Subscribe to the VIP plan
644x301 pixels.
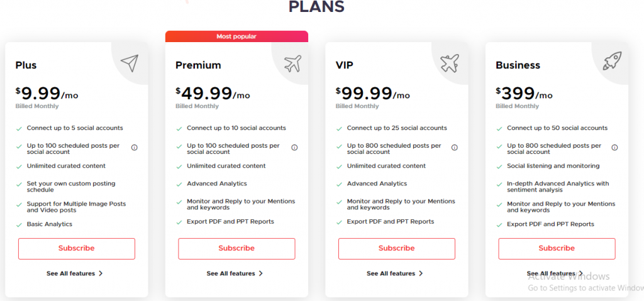click(x=397, y=248)
